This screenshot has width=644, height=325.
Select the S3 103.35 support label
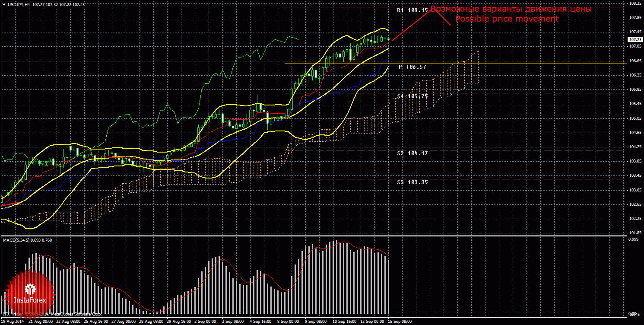(412, 182)
